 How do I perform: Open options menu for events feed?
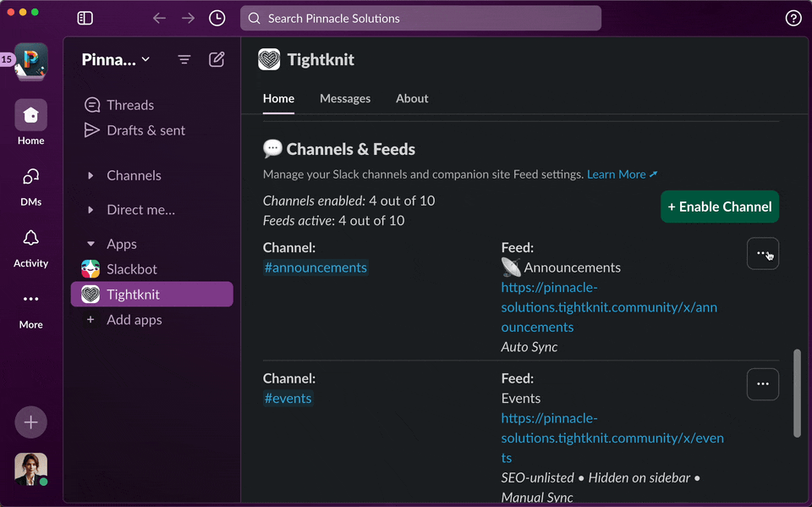[763, 384]
